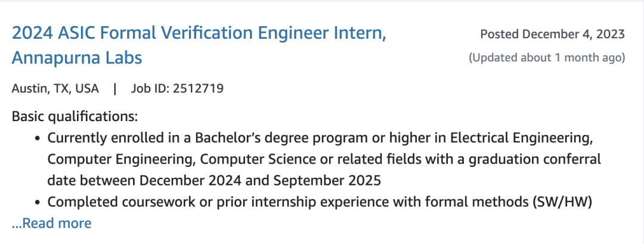Click the first qualification bullet marker
The width and height of the screenshot is (644, 244).
click(x=38, y=139)
